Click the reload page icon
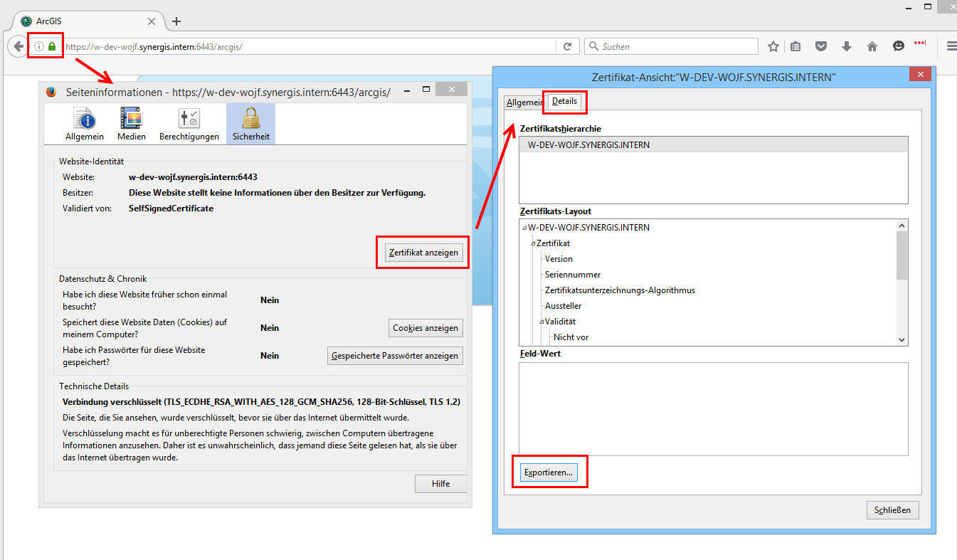957x560 pixels. pos(567,46)
